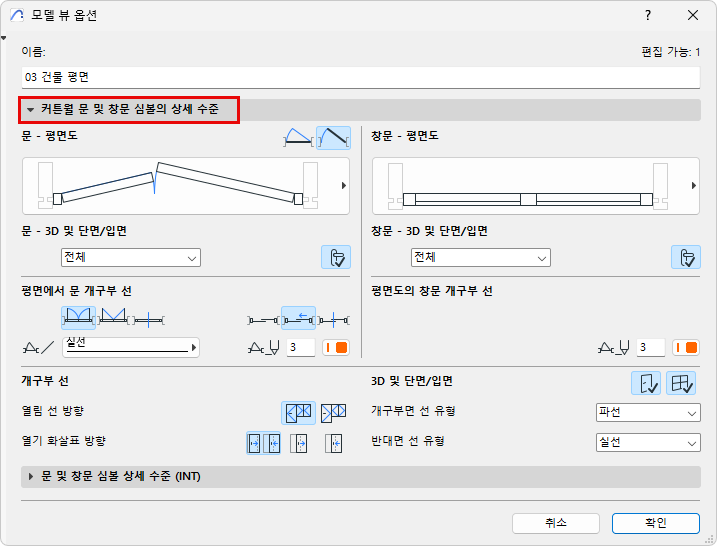Image resolution: width=717 pixels, height=546 pixels.
Task: Select the second opening line direction icon
Action: [333, 411]
